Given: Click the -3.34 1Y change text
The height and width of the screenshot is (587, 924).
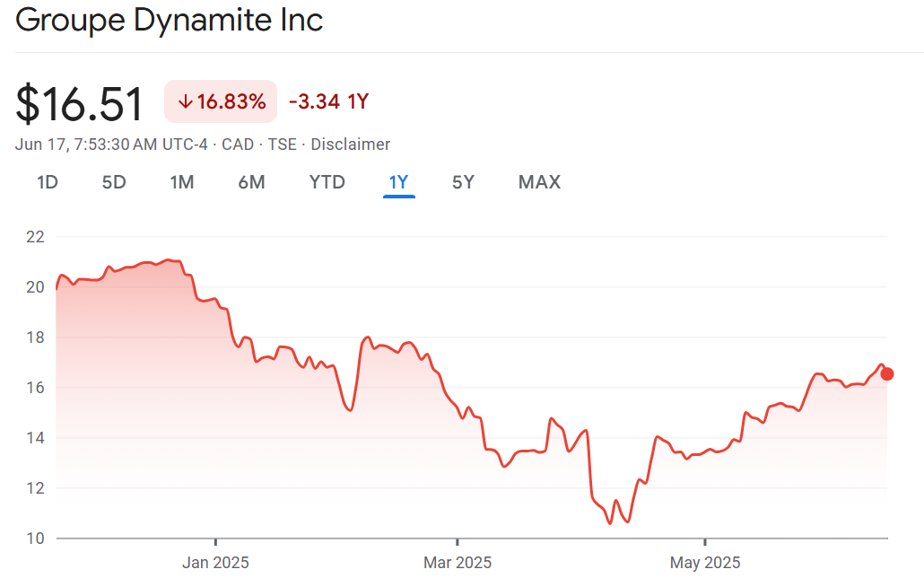Looking at the screenshot, I should [x=328, y=102].
